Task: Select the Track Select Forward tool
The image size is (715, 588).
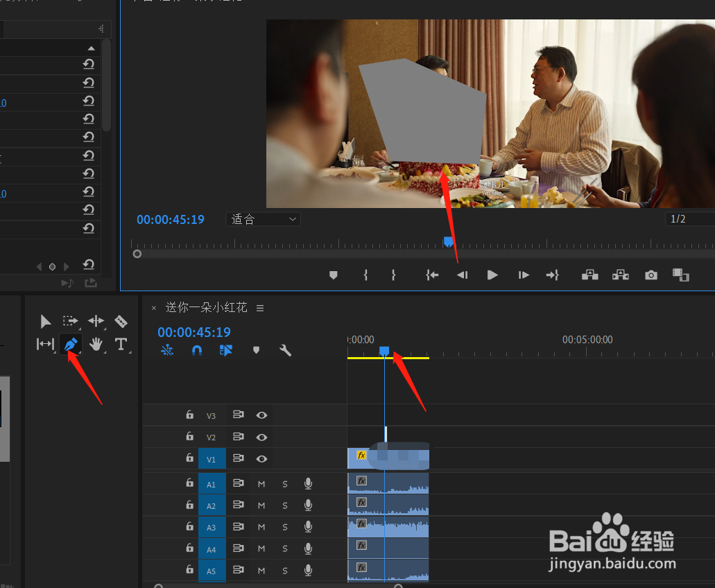Action: (71, 321)
